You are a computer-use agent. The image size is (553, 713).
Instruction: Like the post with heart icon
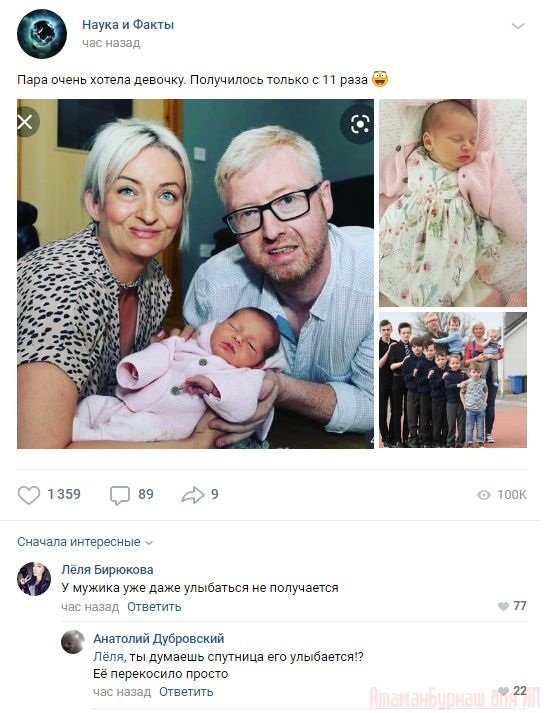(29, 495)
